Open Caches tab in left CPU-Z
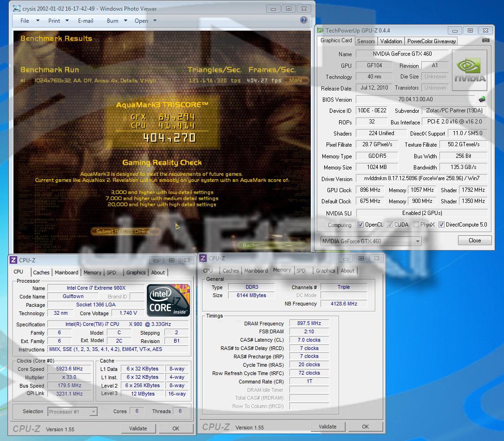The height and width of the screenshot is (441, 504). click(41, 272)
